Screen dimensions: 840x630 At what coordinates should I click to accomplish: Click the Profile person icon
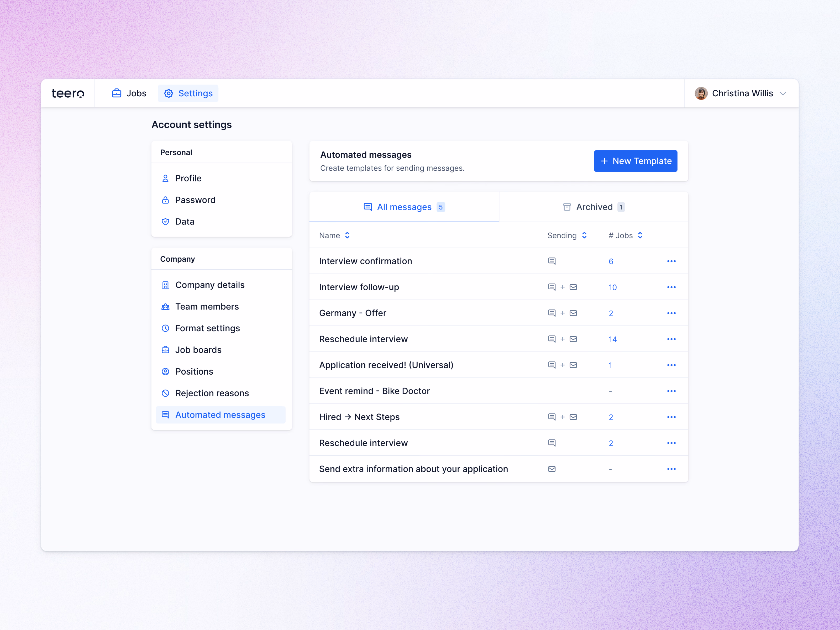(x=165, y=178)
